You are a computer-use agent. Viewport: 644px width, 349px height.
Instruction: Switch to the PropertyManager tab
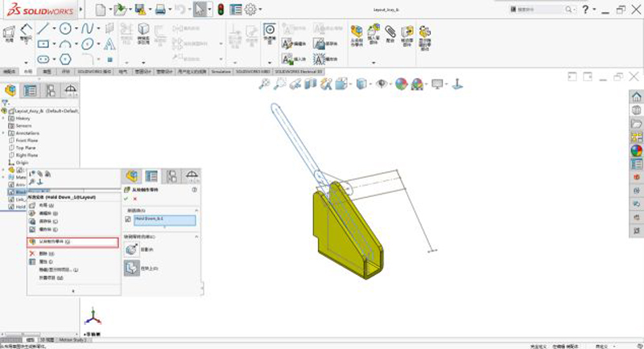click(31, 90)
